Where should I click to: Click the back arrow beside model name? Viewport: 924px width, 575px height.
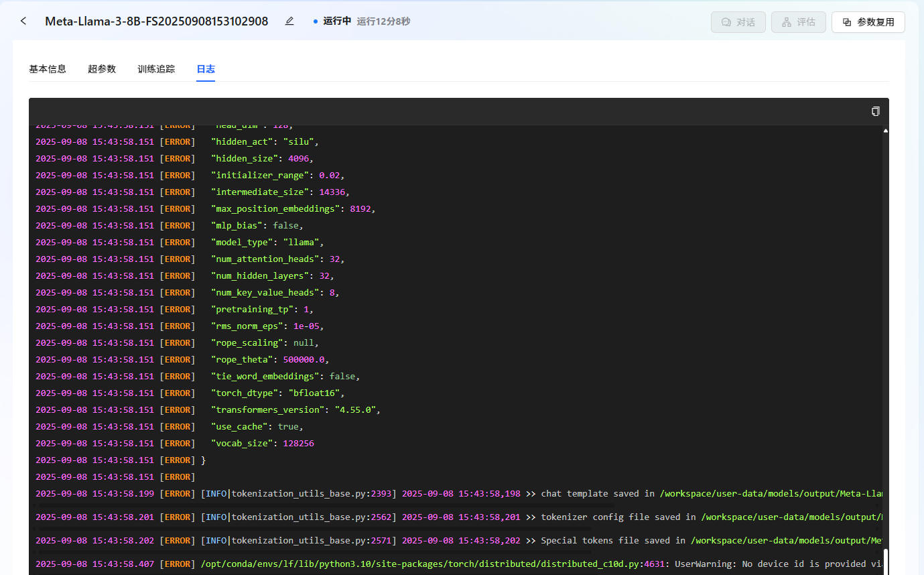(23, 21)
